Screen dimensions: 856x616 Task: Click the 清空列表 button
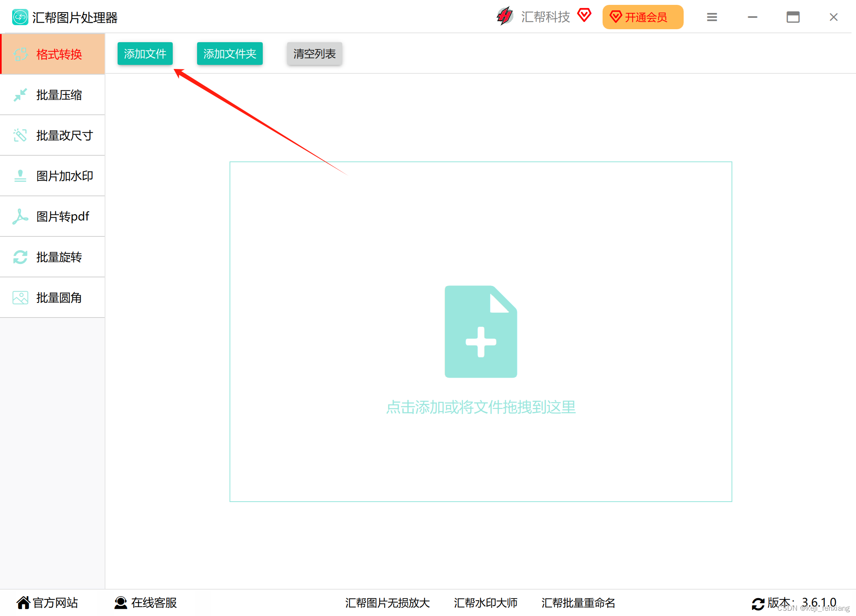314,54
